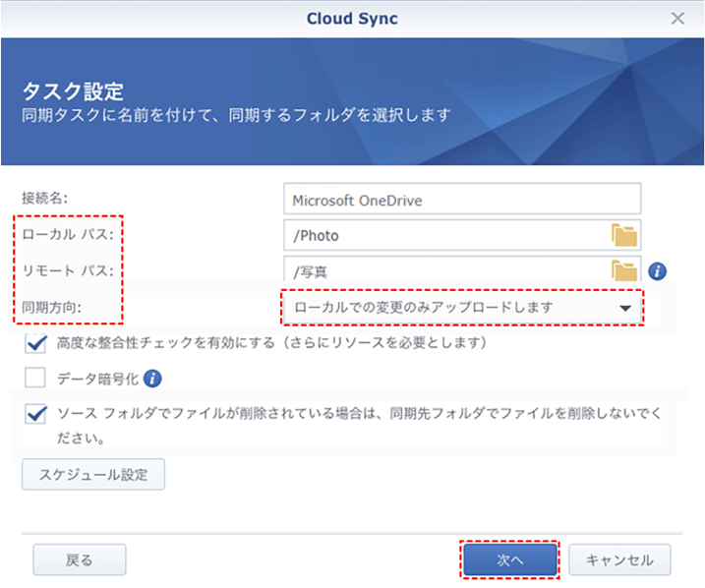Viewport: 705px width, 588px height.
Task: Open the local path folder browser icon
Action: pyautogui.click(x=624, y=235)
